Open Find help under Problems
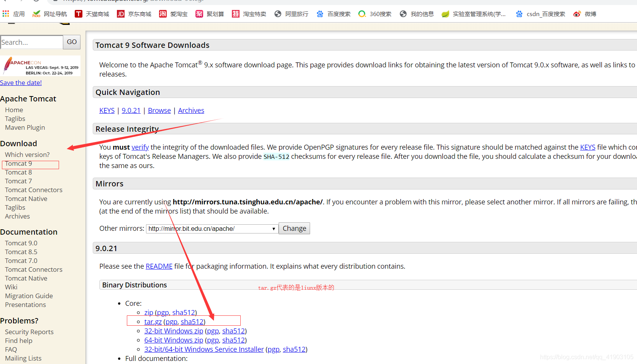Viewport: 637px width, 364px height. (x=18, y=341)
